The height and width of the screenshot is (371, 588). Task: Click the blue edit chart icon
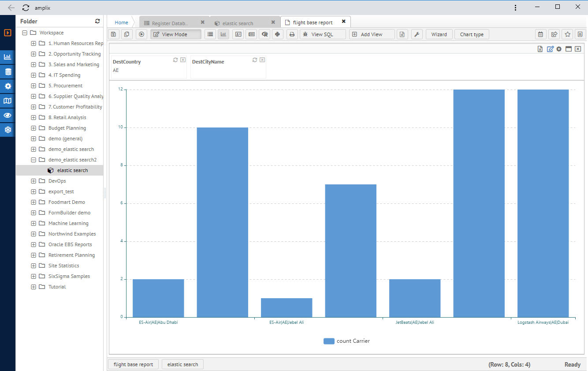(550, 49)
